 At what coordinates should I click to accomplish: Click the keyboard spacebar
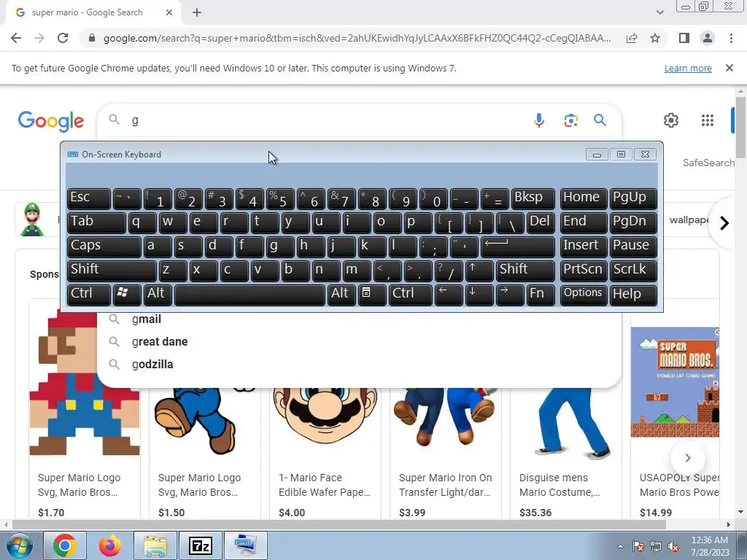(249, 295)
